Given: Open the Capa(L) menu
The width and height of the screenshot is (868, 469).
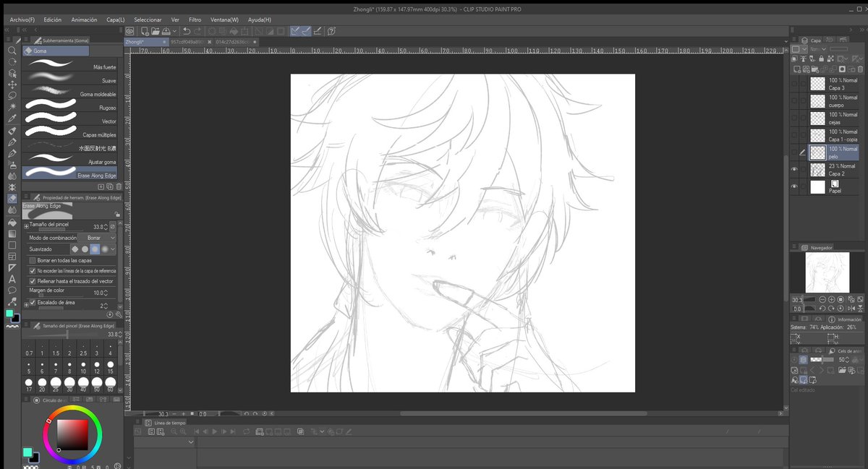Looking at the screenshot, I should click(x=116, y=20).
